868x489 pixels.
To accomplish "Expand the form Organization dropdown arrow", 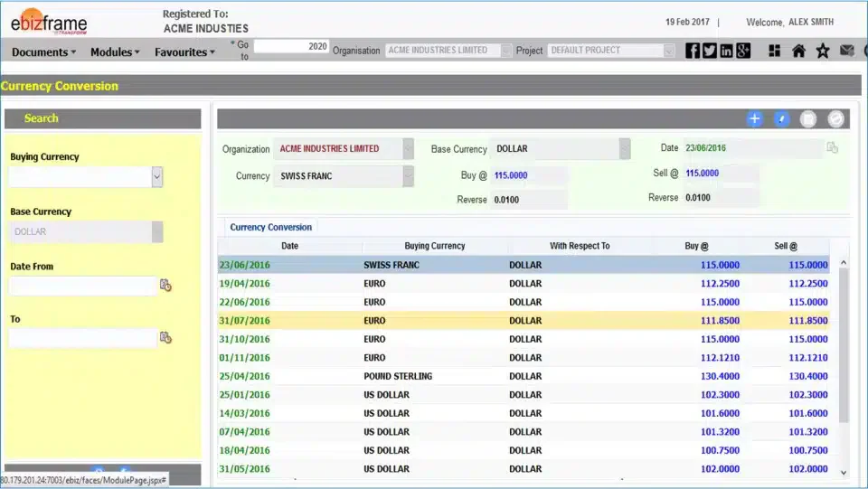I will click(408, 149).
